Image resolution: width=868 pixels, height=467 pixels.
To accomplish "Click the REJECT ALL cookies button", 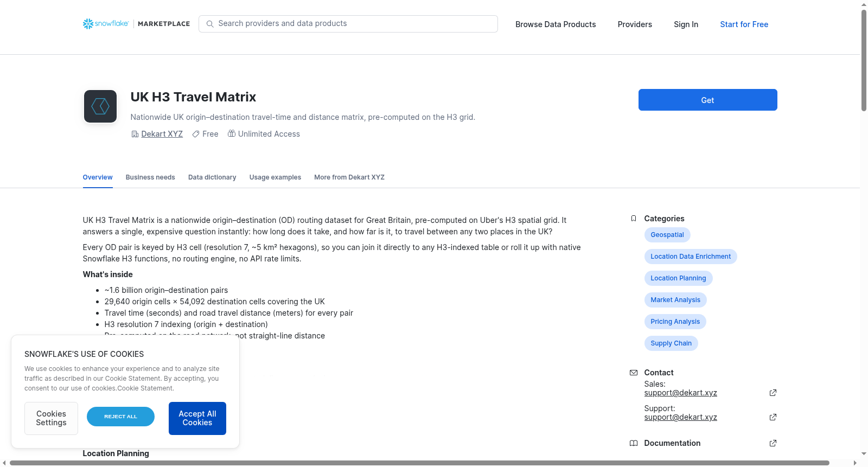I will (x=120, y=417).
